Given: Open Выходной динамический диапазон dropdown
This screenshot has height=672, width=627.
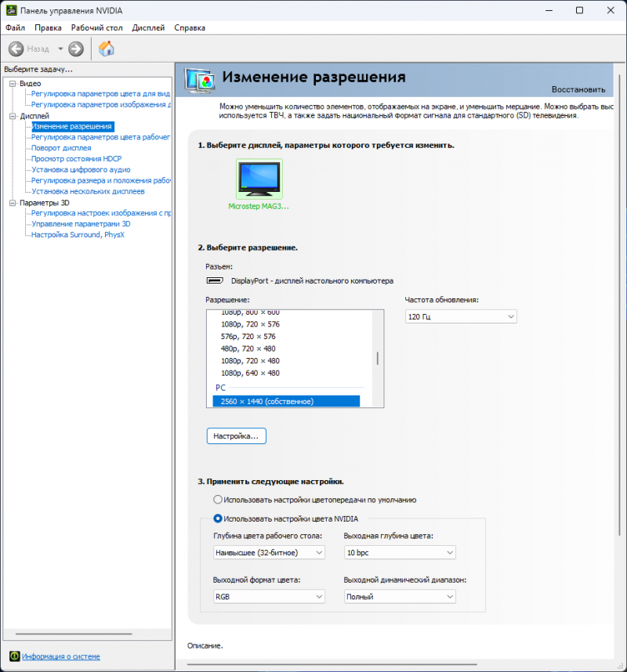Looking at the screenshot, I should click(400, 597).
